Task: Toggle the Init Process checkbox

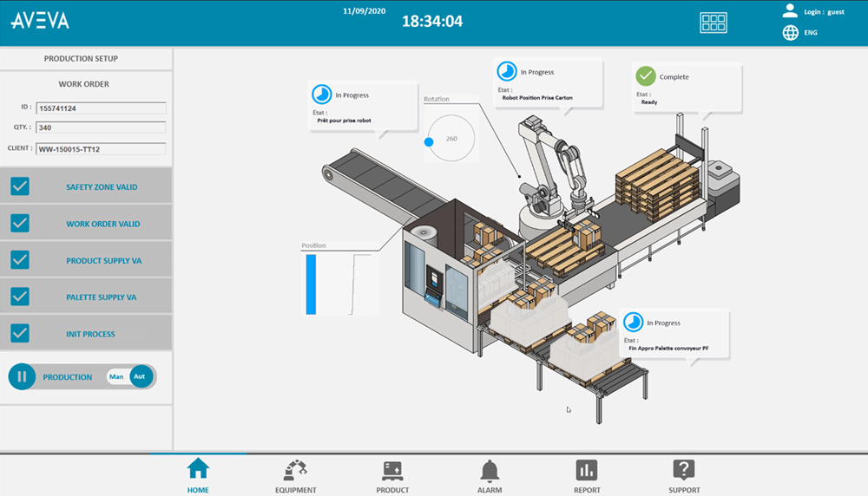Action: point(20,334)
